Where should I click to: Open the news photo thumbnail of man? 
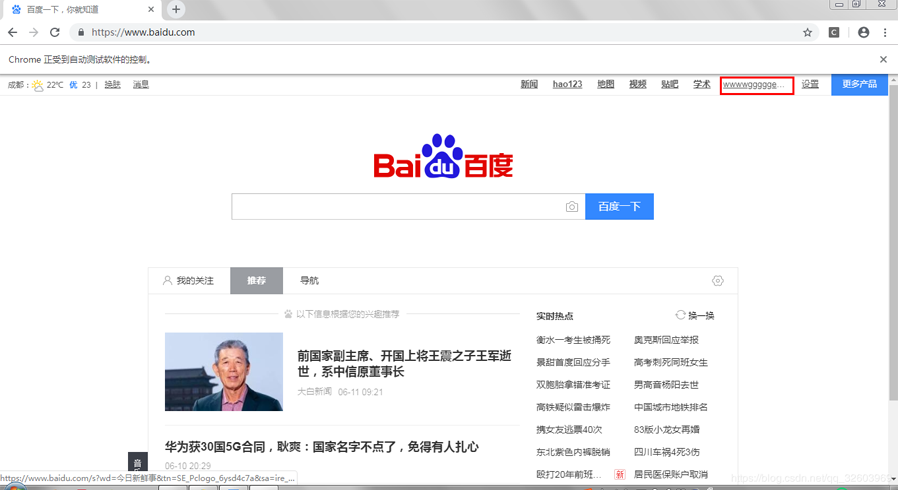click(224, 372)
